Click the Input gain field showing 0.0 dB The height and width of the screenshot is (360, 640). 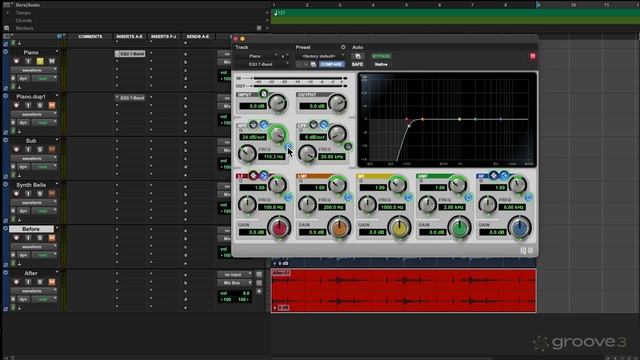point(253,106)
